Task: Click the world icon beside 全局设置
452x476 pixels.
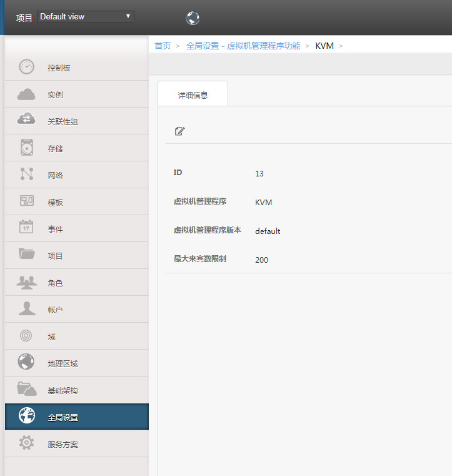Action: 27,415
